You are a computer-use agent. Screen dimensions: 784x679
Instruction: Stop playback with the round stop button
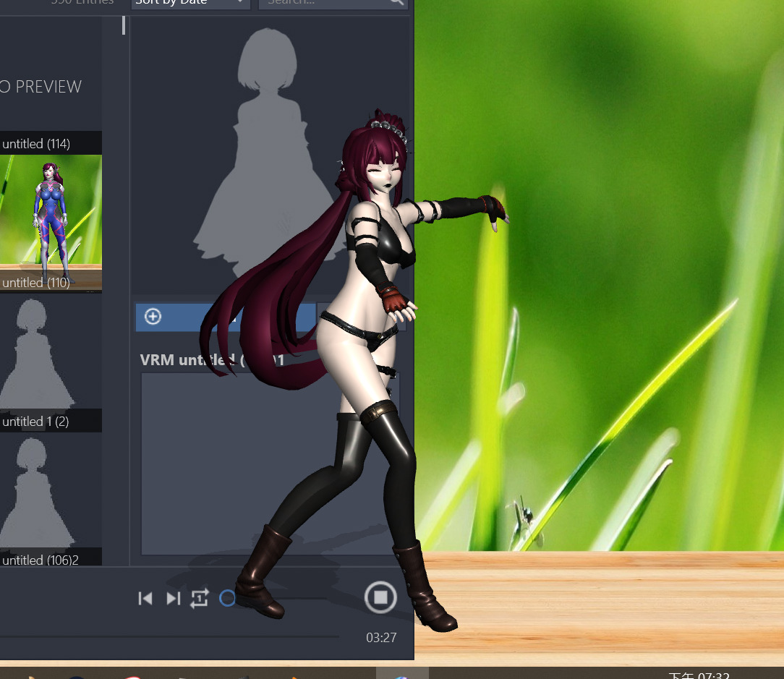(380, 597)
